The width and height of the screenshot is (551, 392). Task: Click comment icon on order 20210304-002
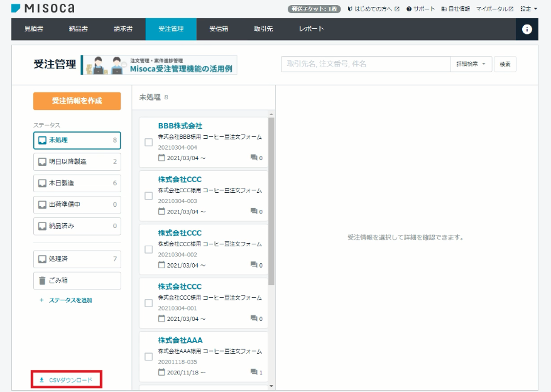(x=254, y=264)
